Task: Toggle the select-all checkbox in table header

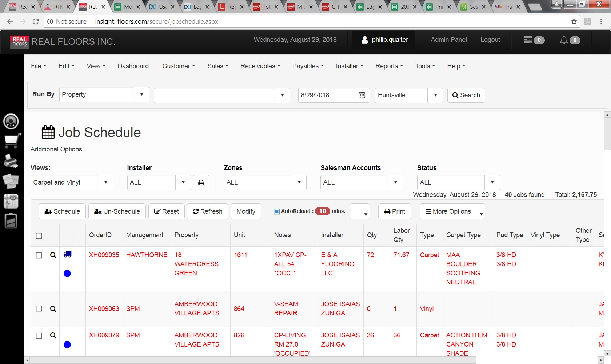Action: click(39, 236)
